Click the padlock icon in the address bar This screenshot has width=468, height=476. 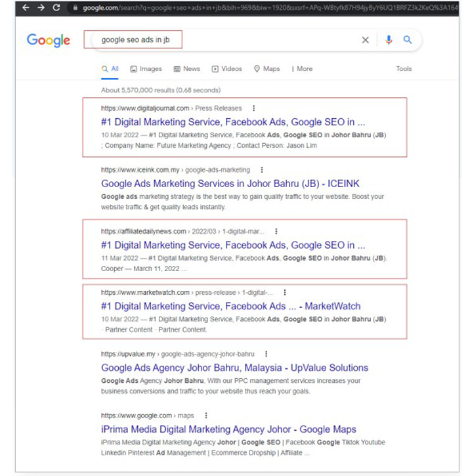click(x=75, y=8)
